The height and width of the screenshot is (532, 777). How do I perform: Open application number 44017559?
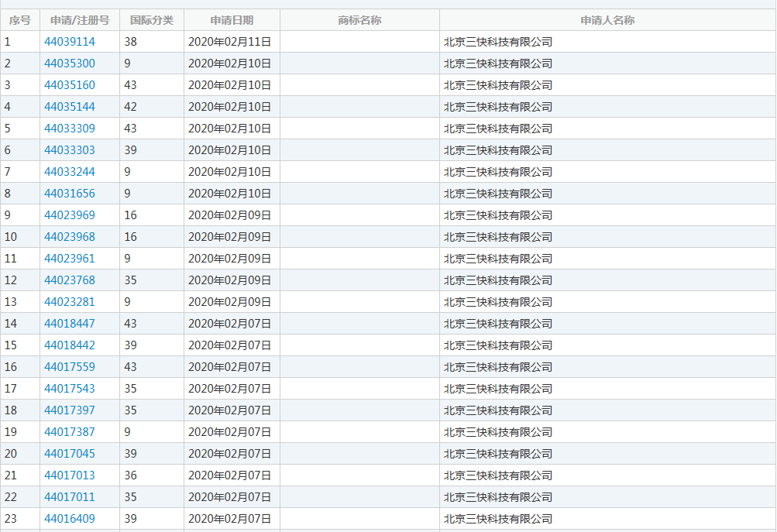point(70,366)
